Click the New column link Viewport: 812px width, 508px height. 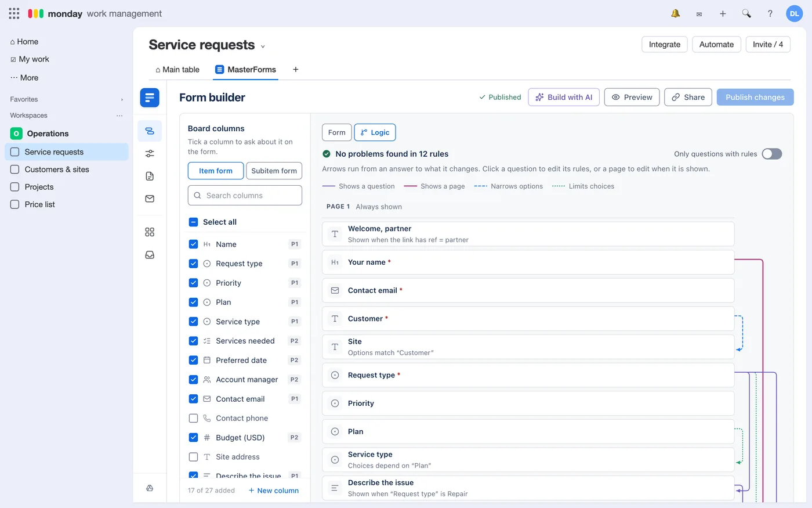(274, 491)
